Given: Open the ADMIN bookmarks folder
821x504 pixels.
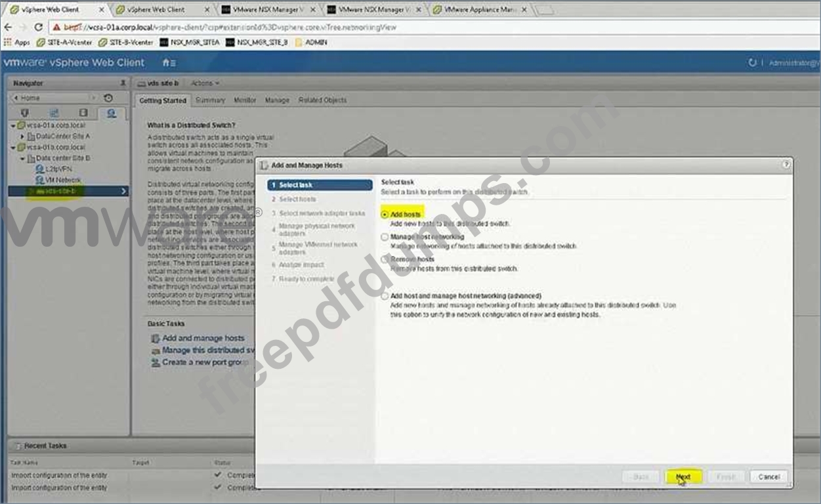Looking at the screenshot, I should [x=311, y=43].
